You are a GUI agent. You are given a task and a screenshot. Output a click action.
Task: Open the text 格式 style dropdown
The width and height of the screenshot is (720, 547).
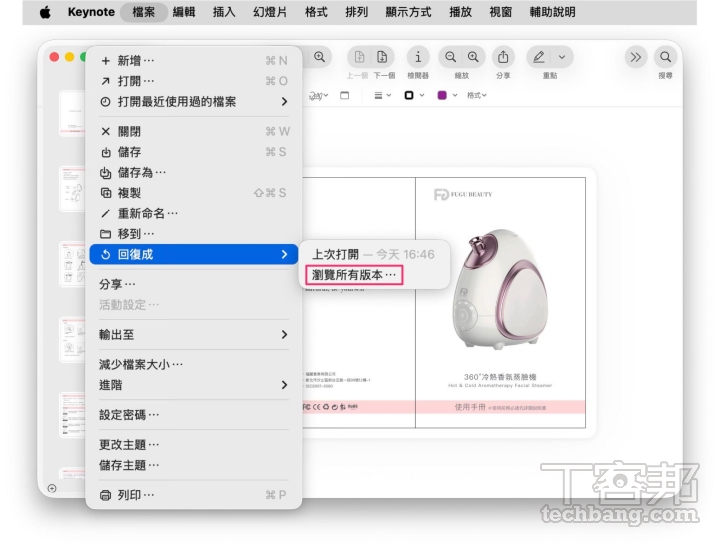[477, 96]
